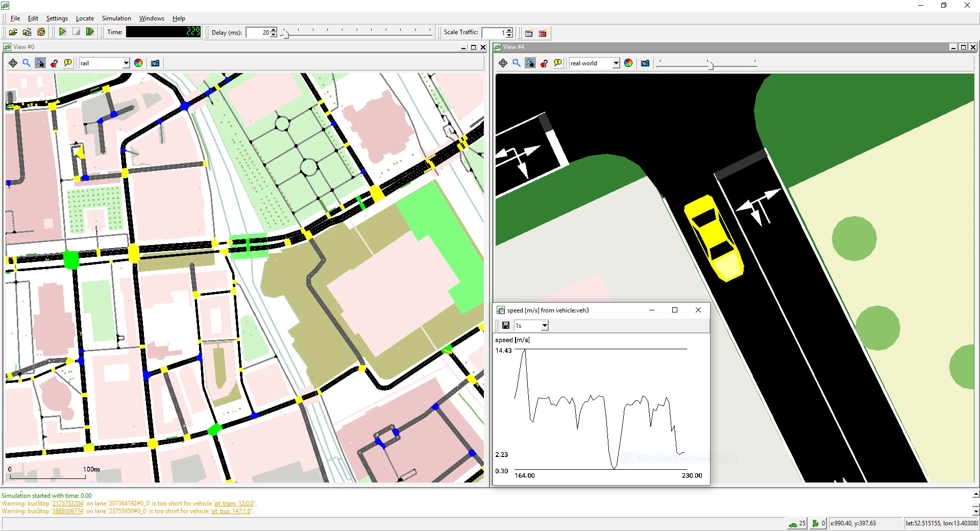The width and height of the screenshot is (980, 531).
Task: Perform a single simulation step
Action: click(90, 32)
